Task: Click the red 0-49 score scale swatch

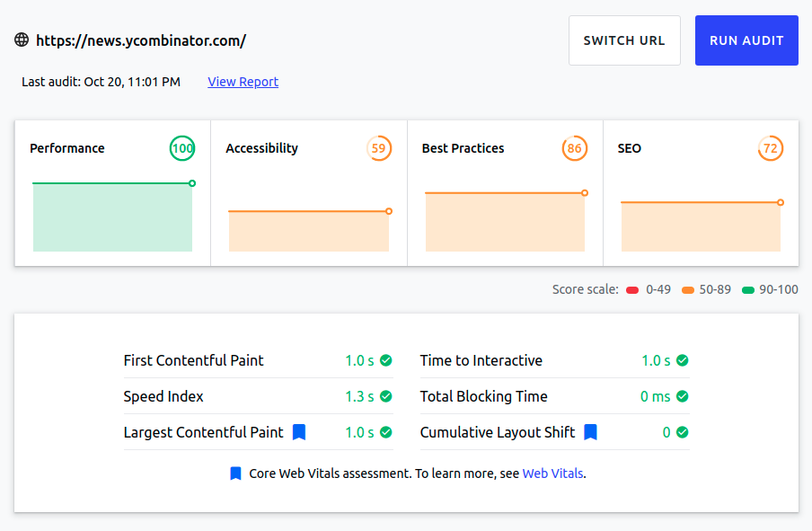Action: [632, 290]
